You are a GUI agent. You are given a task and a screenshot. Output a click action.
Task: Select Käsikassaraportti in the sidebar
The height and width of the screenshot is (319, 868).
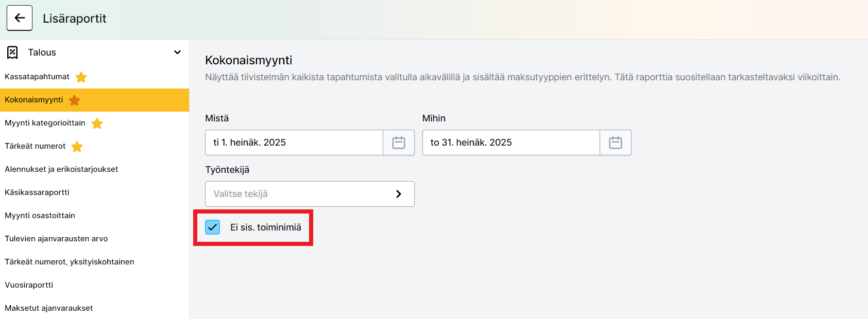coord(37,192)
